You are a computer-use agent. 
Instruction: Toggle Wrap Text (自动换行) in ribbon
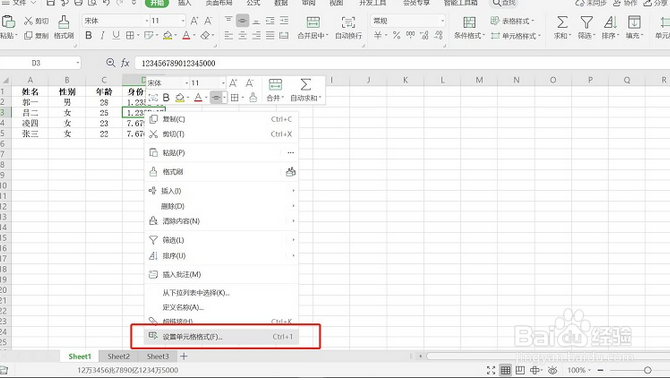(x=348, y=27)
